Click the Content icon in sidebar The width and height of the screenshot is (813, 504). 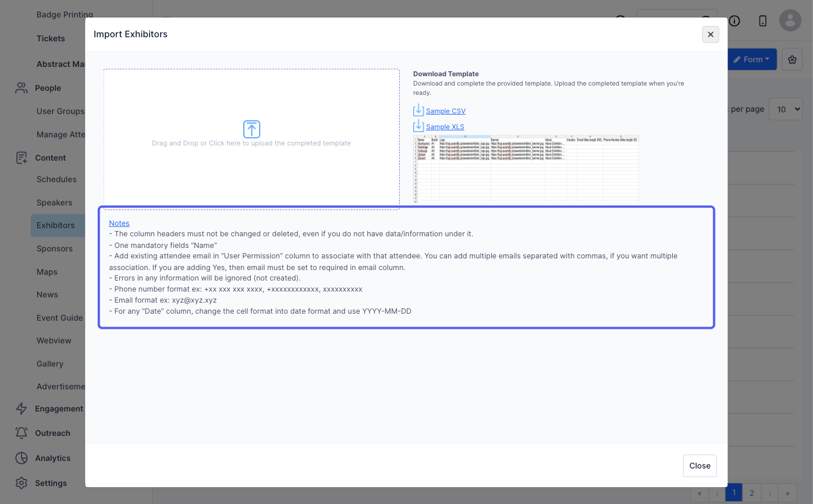click(x=22, y=158)
